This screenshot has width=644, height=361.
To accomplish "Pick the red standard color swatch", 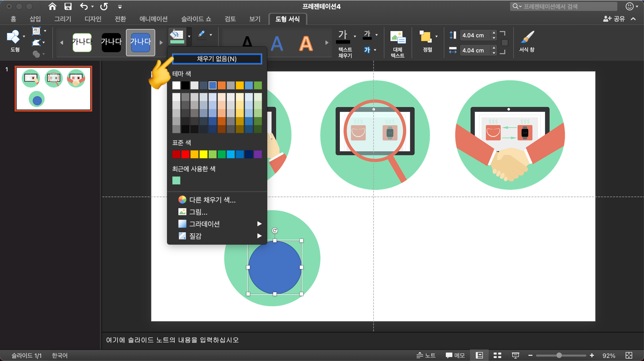I will tap(185, 154).
